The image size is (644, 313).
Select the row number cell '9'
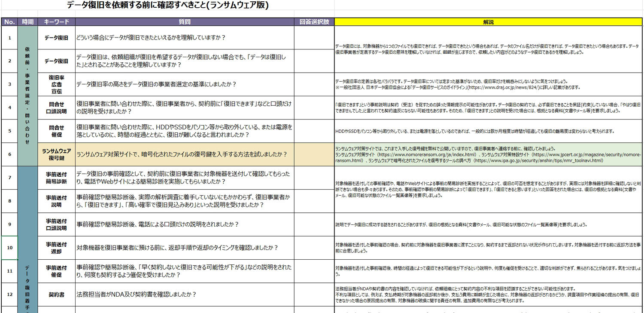[x=9, y=224]
